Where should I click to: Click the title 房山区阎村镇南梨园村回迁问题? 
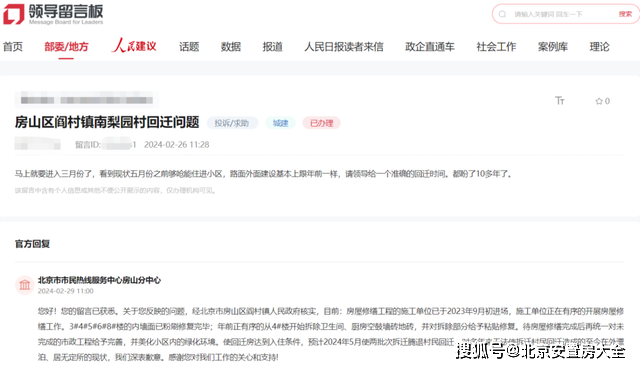pyautogui.click(x=107, y=122)
